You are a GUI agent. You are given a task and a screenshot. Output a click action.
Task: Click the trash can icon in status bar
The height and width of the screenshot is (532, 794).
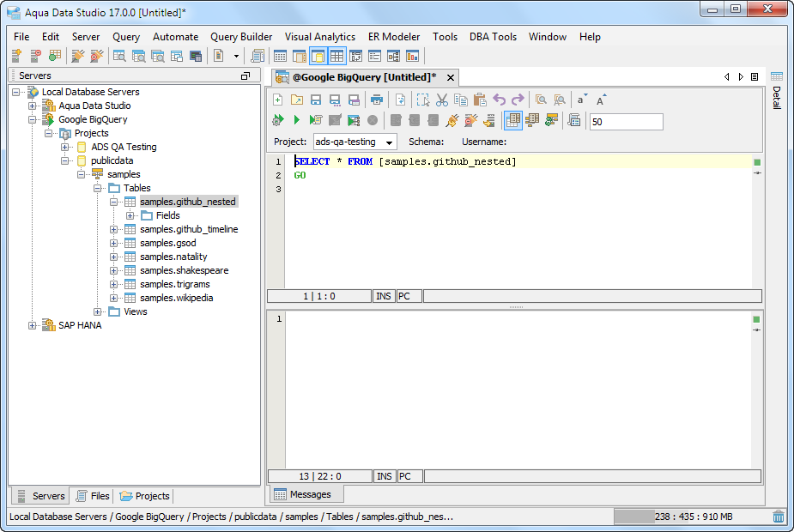pyautogui.click(x=779, y=517)
